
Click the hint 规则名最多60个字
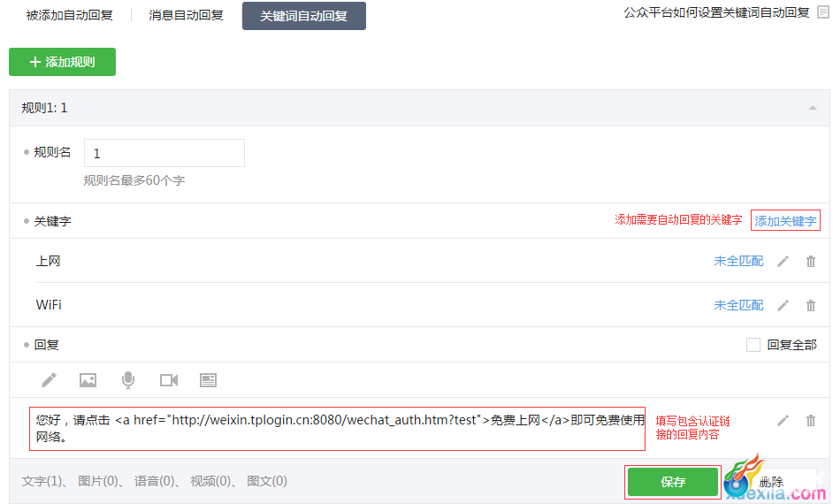point(134,180)
